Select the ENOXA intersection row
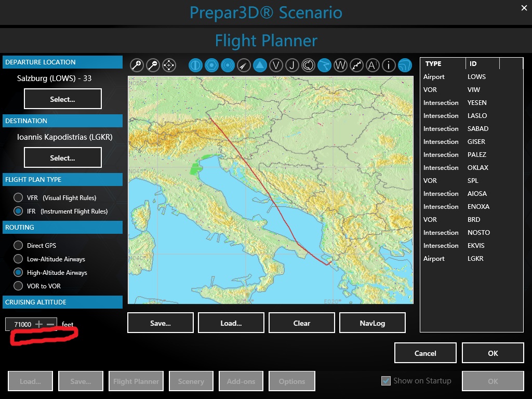Image resolution: width=532 pixels, height=399 pixels. (472, 206)
